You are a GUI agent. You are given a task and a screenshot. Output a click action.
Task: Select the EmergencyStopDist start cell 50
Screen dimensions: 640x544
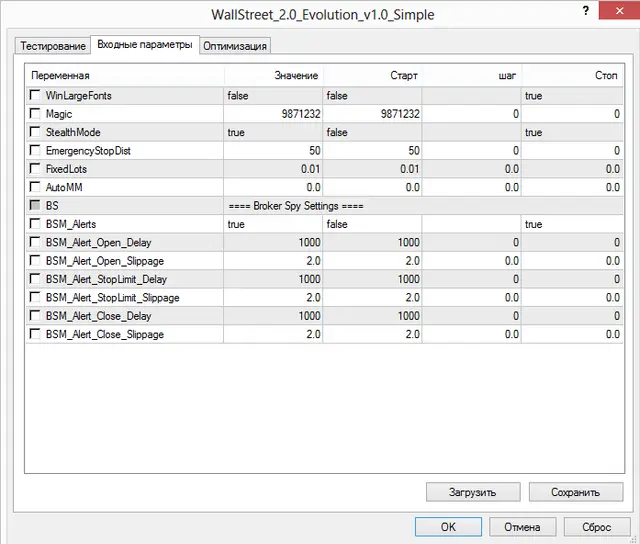372,151
